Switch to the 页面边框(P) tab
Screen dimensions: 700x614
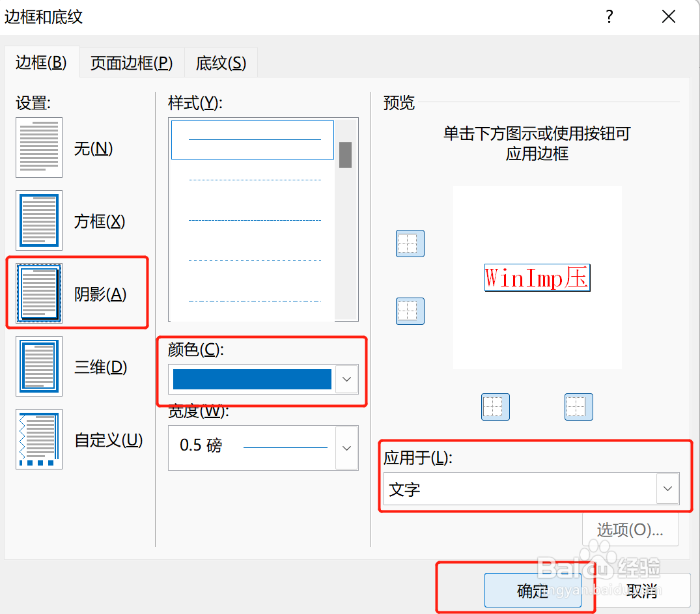click(132, 63)
